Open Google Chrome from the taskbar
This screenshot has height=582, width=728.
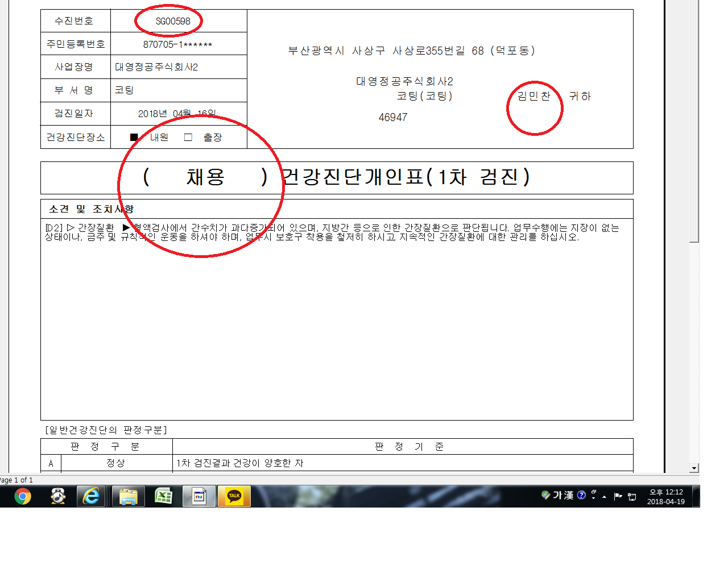point(22,497)
